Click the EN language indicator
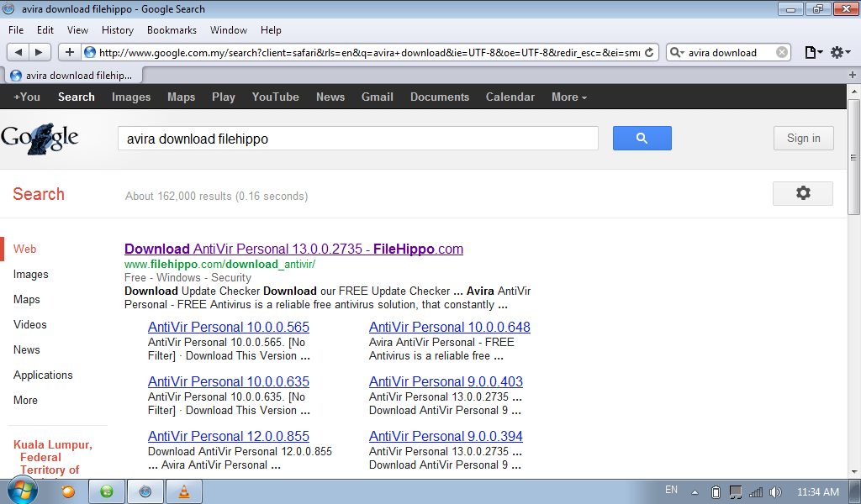861x504 pixels. coord(671,490)
